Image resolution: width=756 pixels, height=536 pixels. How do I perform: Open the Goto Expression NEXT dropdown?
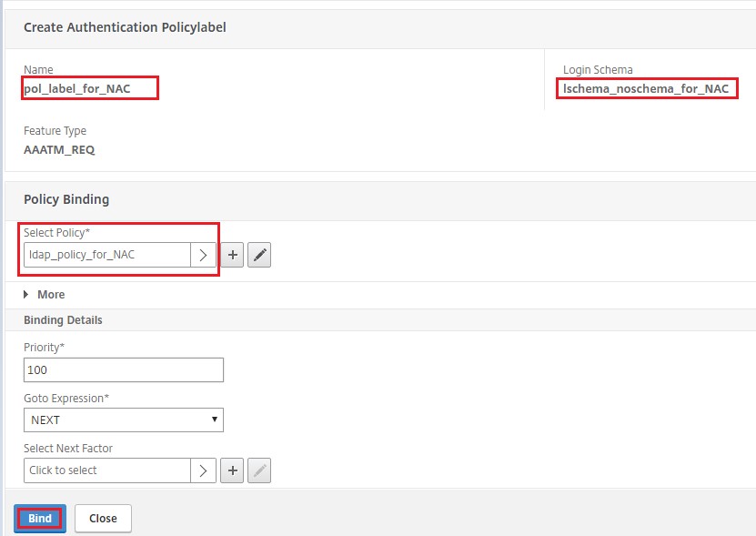(x=124, y=420)
